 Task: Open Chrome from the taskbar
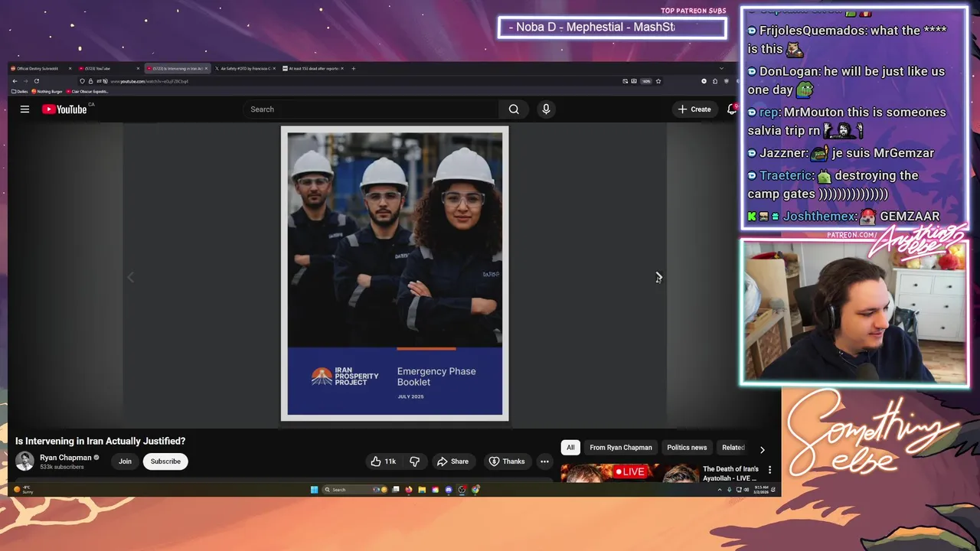(x=475, y=490)
